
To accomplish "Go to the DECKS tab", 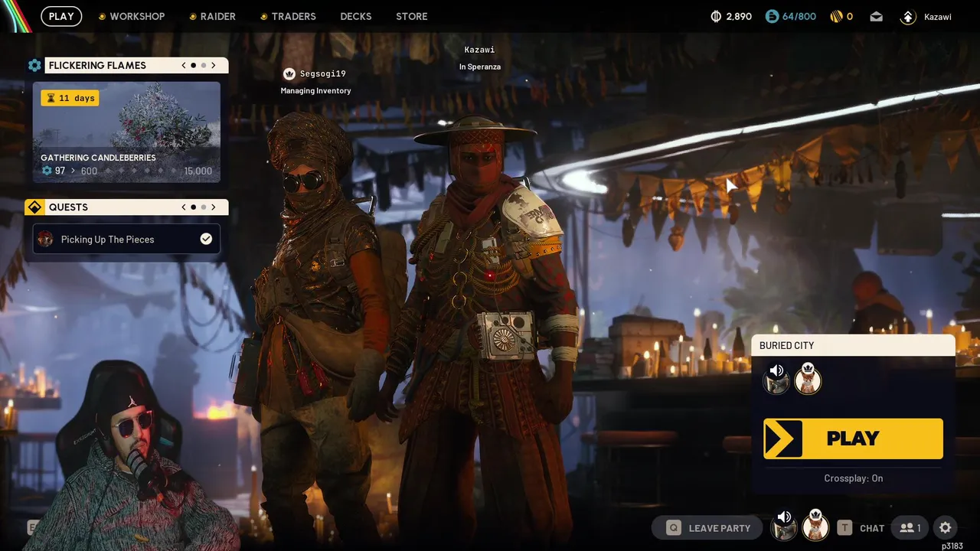I will [x=356, y=16].
